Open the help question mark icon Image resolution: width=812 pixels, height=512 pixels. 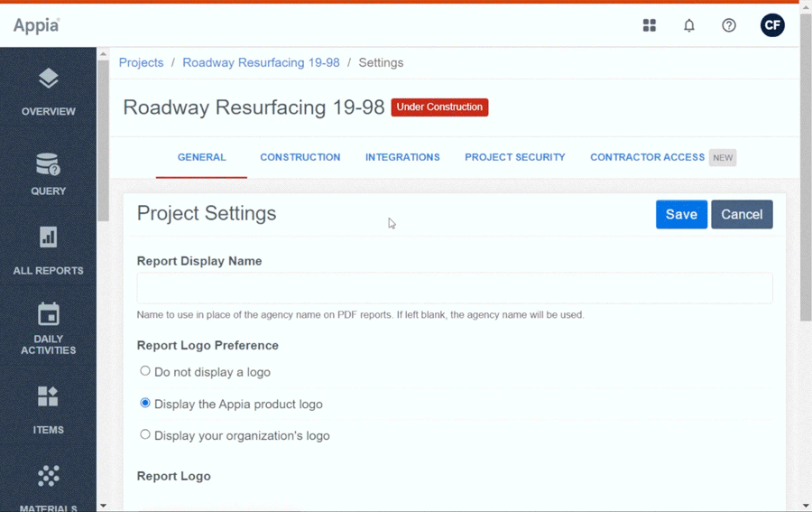729,25
